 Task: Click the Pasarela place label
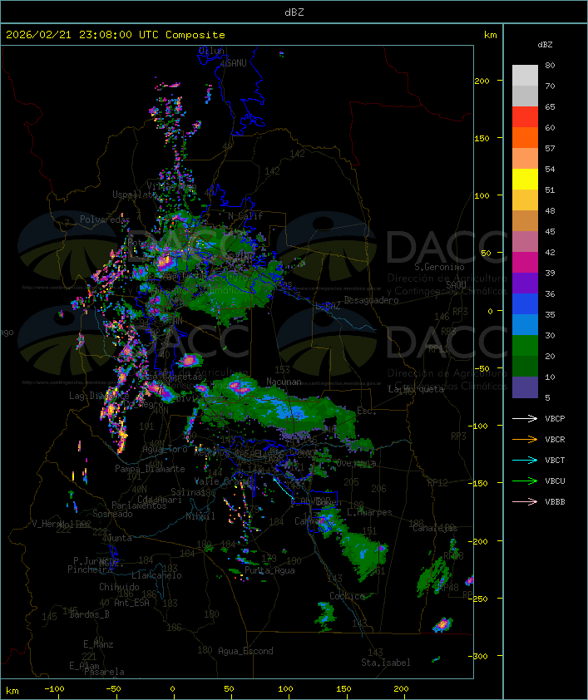104,672
